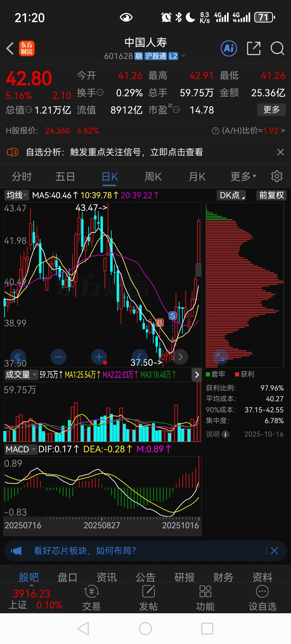Open the 股吧 tab
This screenshot has height=644, width=291.
pos(29,577)
